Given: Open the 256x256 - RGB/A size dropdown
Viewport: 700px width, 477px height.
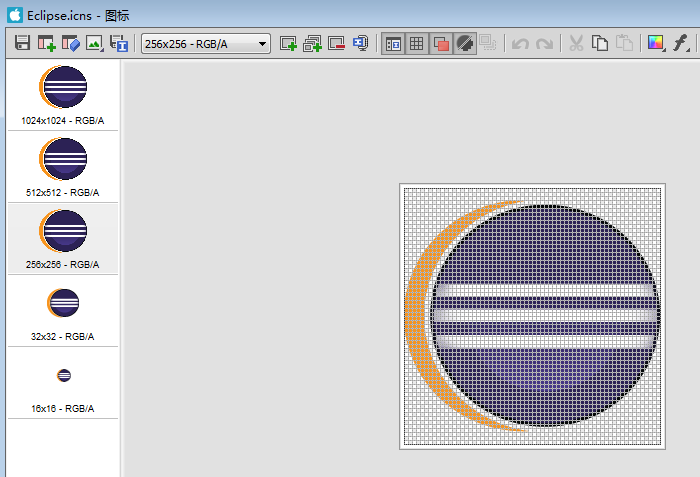Looking at the screenshot, I should [206, 44].
